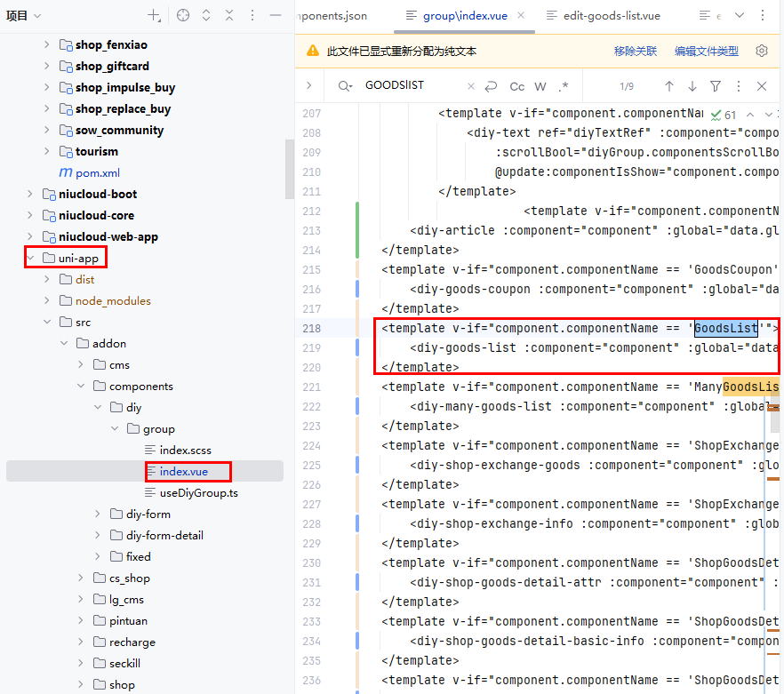Click the collapse all icon in project panel
The height and width of the screenshot is (694, 784).
229,15
